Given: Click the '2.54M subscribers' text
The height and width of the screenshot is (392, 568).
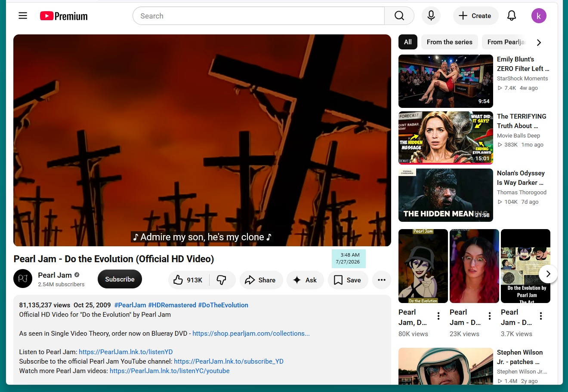Looking at the screenshot, I should click(x=61, y=285).
